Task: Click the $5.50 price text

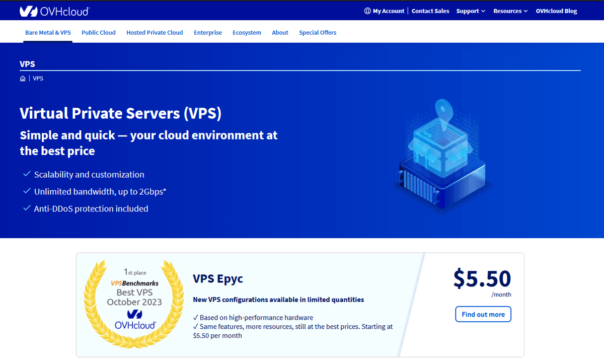Action: 482,278
